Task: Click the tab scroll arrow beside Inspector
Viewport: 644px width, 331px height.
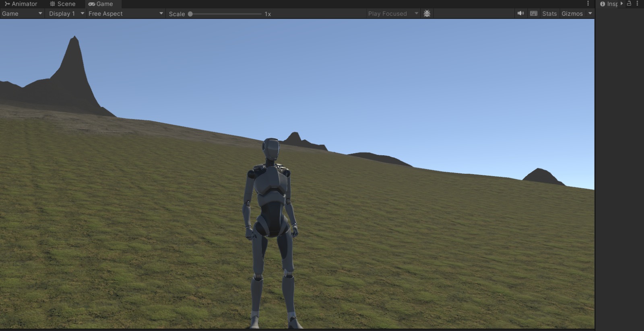Action: [x=622, y=4]
